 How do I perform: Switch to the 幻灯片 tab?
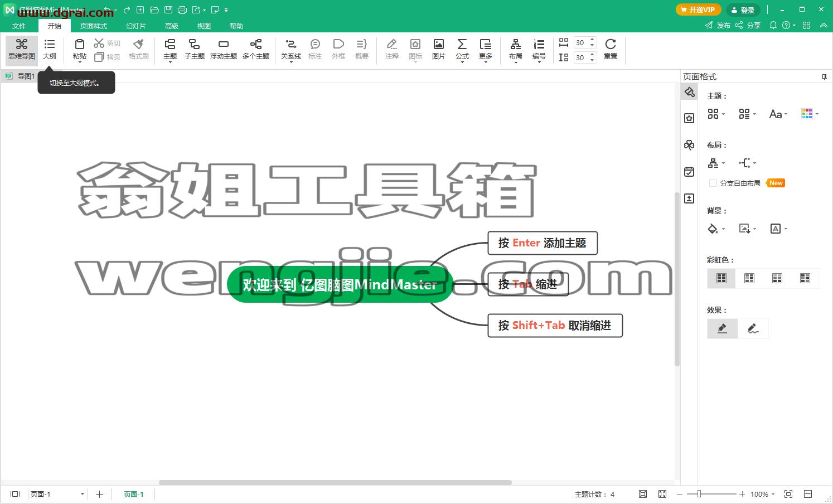point(136,26)
